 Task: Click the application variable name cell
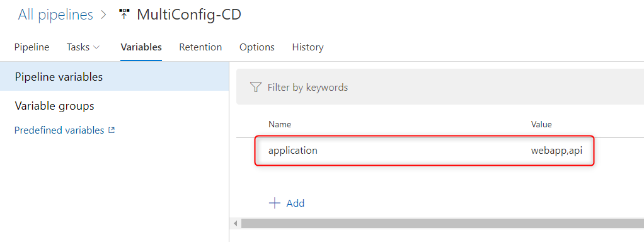pyautogui.click(x=293, y=151)
